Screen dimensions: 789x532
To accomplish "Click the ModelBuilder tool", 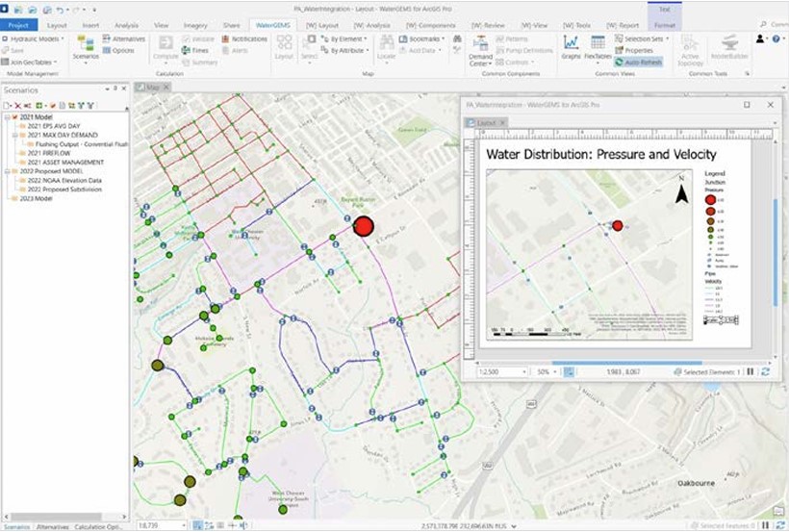I will pos(729,48).
